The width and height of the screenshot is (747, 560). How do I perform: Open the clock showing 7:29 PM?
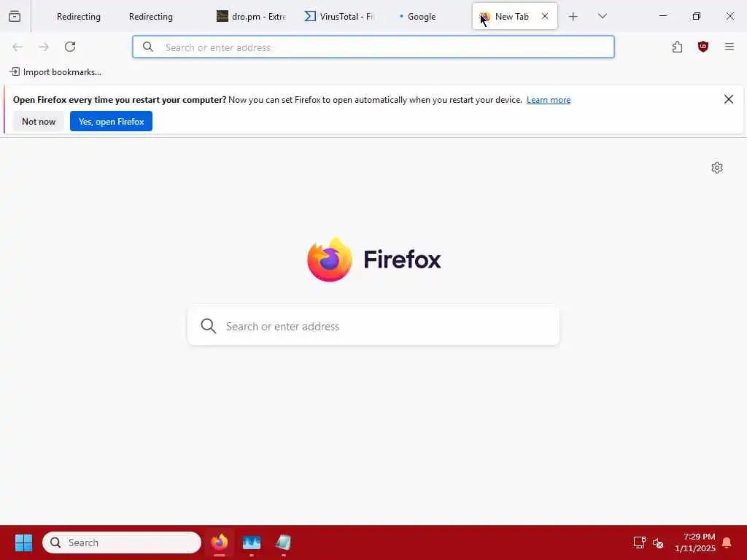click(695, 542)
